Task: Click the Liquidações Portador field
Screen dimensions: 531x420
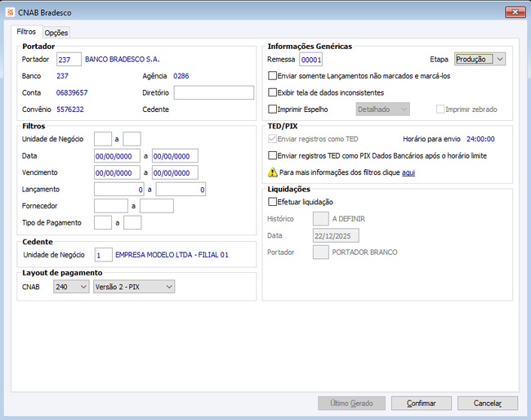Action: 320,252
